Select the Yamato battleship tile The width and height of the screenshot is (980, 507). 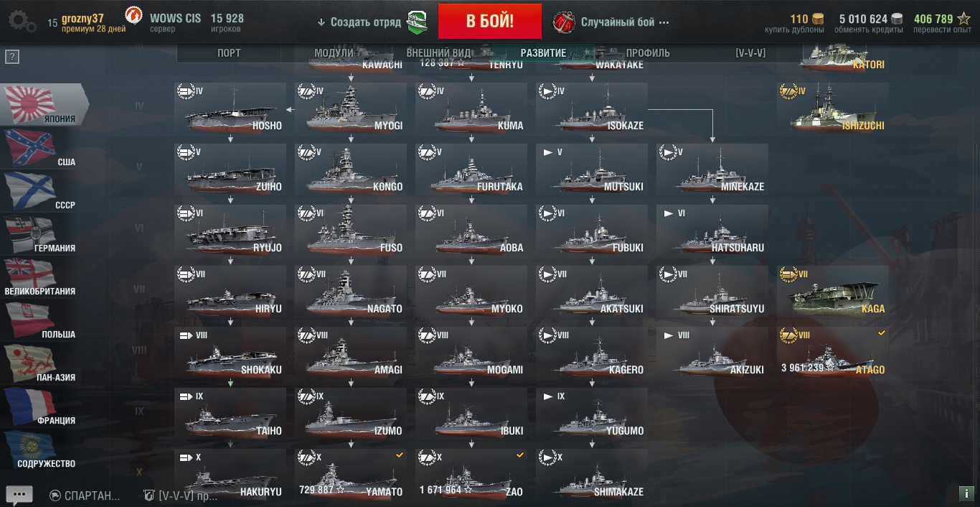[350, 475]
